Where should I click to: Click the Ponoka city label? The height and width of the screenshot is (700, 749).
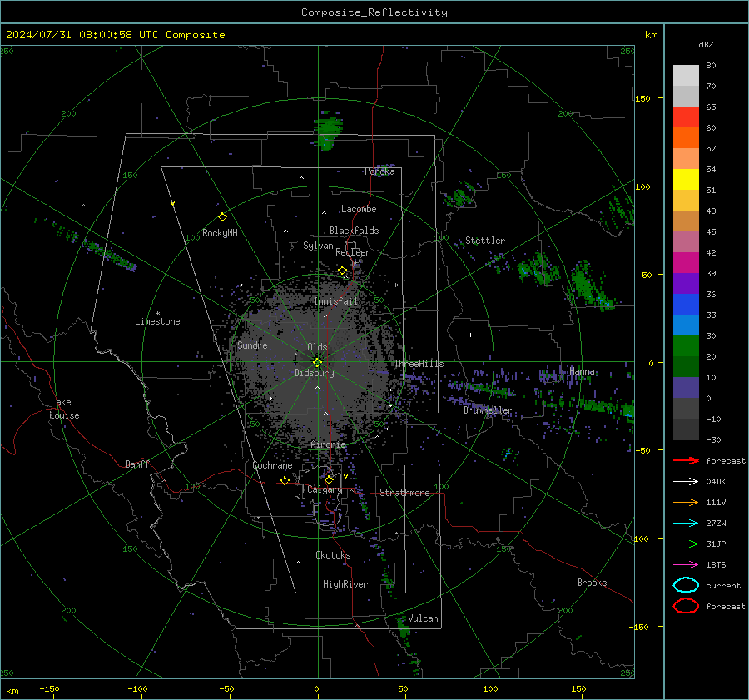[x=379, y=171]
